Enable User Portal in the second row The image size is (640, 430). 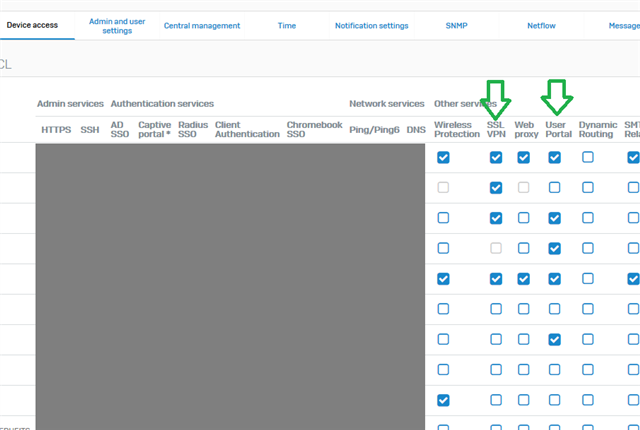tap(554, 188)
